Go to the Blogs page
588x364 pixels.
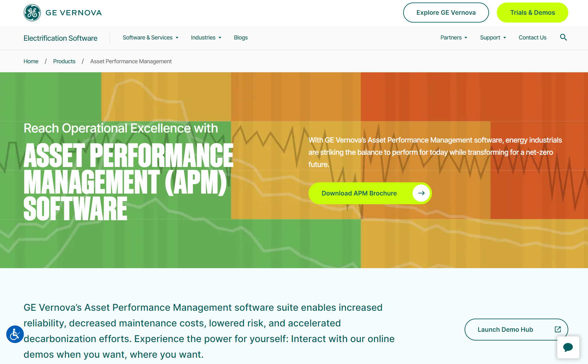(241, 38)
